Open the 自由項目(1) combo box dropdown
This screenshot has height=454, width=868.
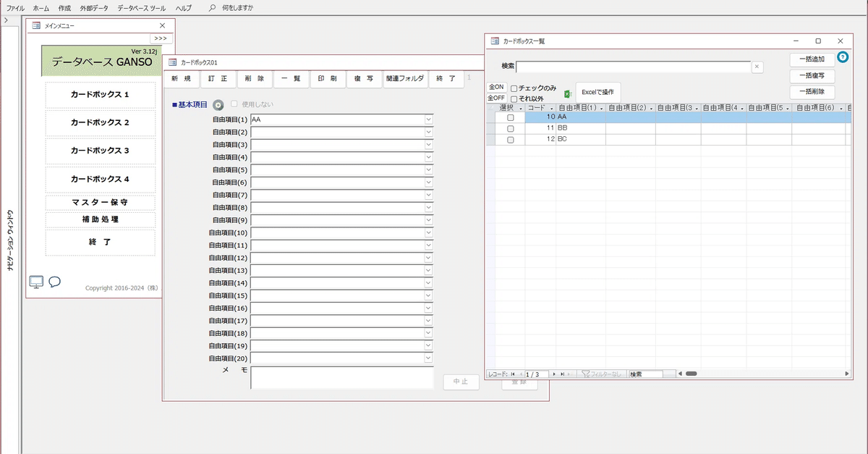428,119
